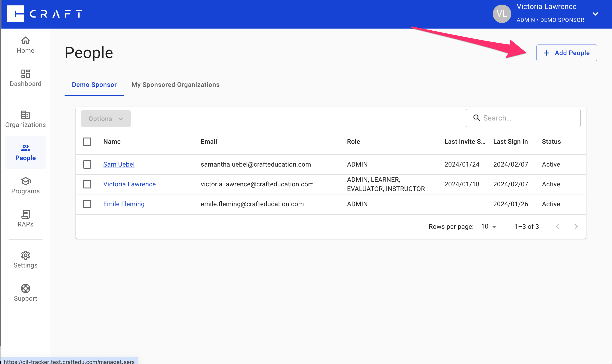Open Victoria Lawrence's profile link
Viewport: 612px width, 364px height.
pyautogui.click(x=129, y=184)
